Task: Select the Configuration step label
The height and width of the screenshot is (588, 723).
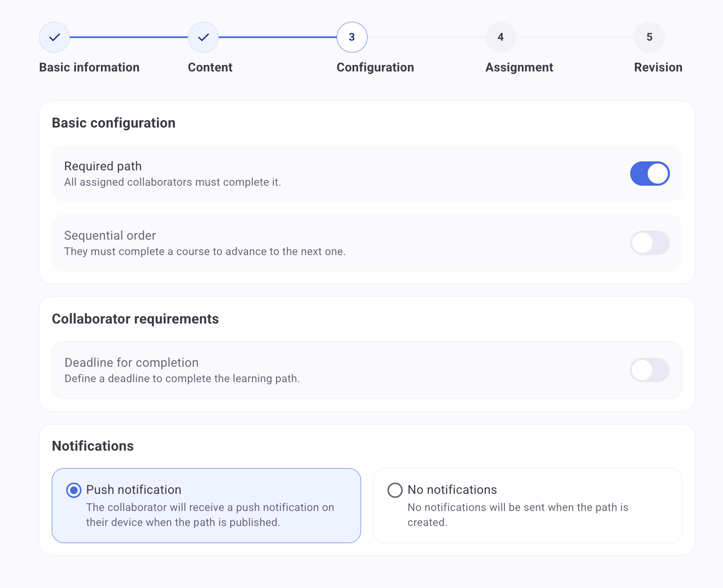Action: click(x=375, y=67)
